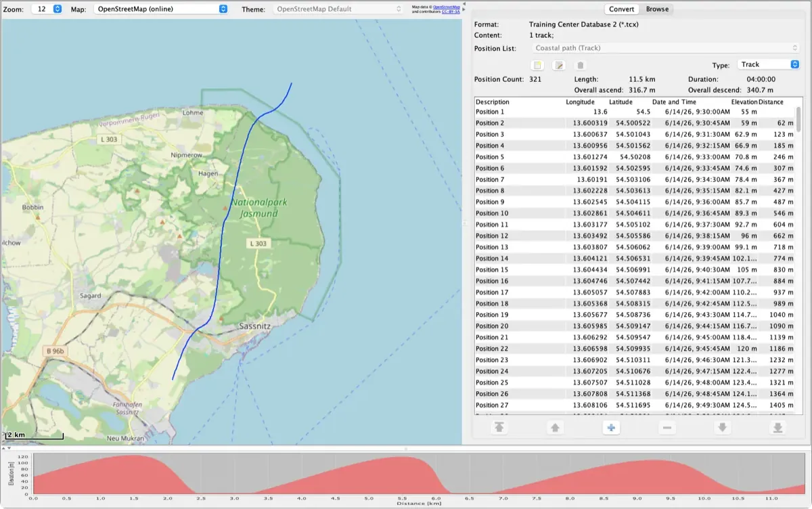Select the Position 9 row
Image resolution: width=812 pixels, height=509 pixels.
[x=635, y=202]
